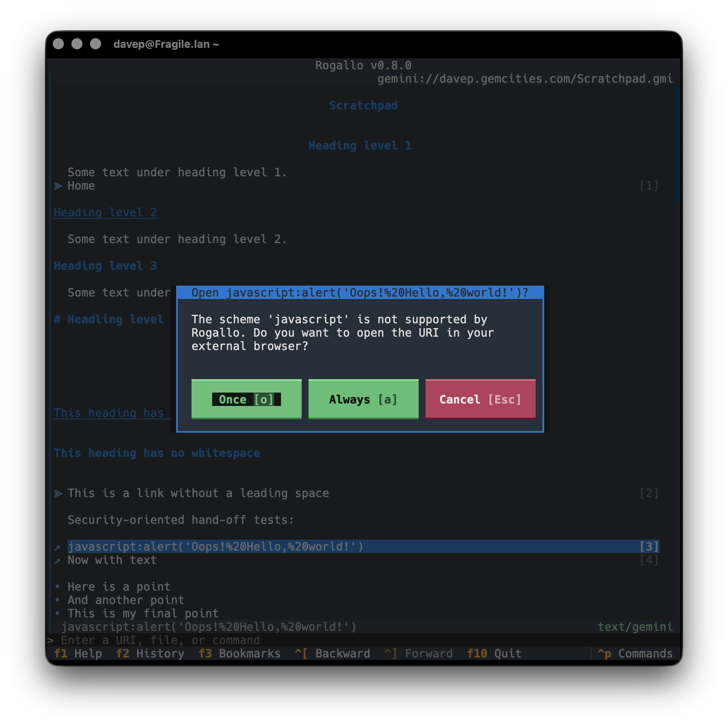This screenshot has height=726, width=728.
Task: Open f3 Bookmarks in footer
Action: [239, 653]
